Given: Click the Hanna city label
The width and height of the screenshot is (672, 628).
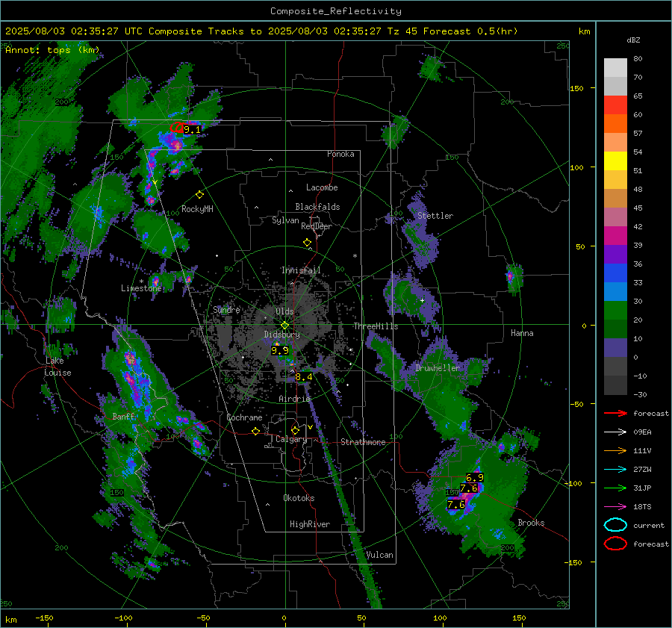Looking at the screenshot, I should pos(522,333).
